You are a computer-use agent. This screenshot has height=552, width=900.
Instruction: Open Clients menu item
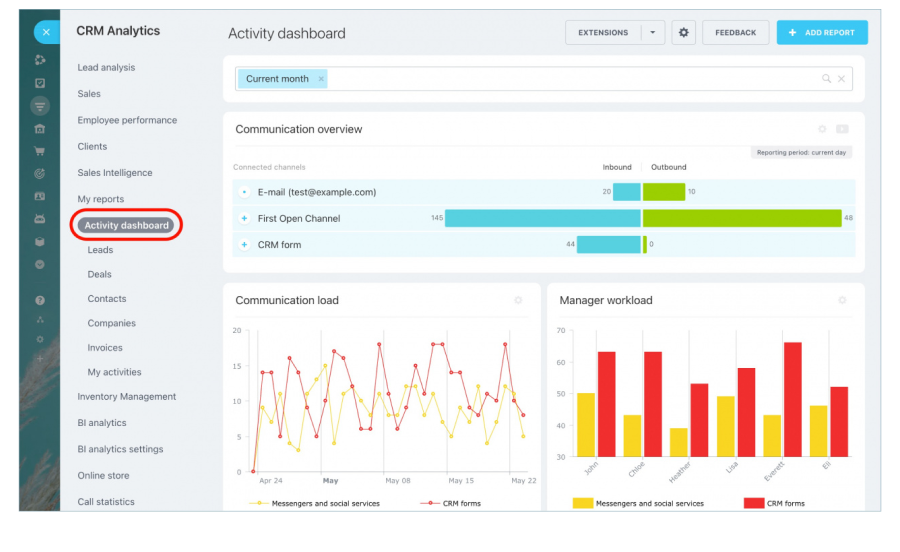click(x=92, y=146)
